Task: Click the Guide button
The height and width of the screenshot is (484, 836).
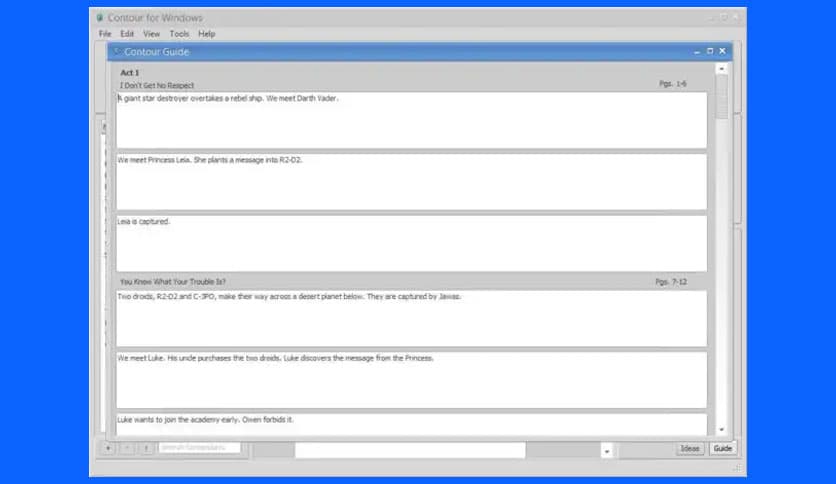Action: [x=722, y=448]
